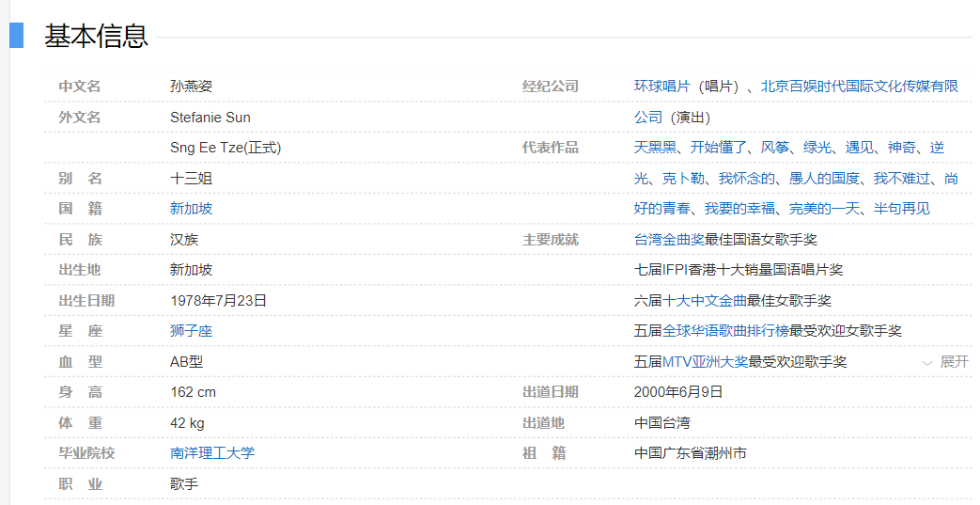Select the 经纪公司 field label
The height and width of the screenshot is (505, 980).
point(551,87)
